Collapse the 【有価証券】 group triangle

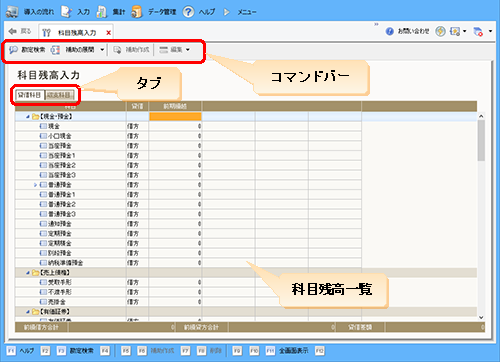coord(28,312)
